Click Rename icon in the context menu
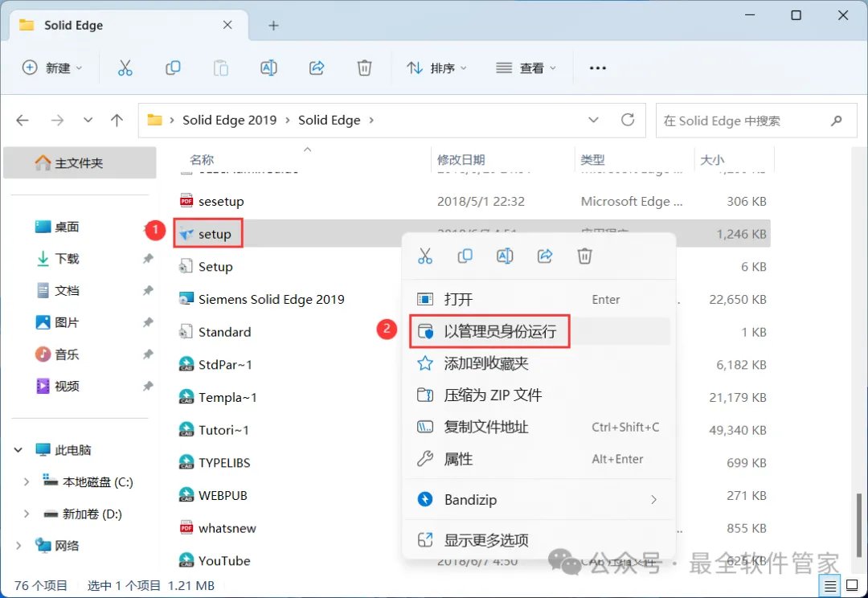The height and width of the screenshot is (598, 868). [505, 256]
